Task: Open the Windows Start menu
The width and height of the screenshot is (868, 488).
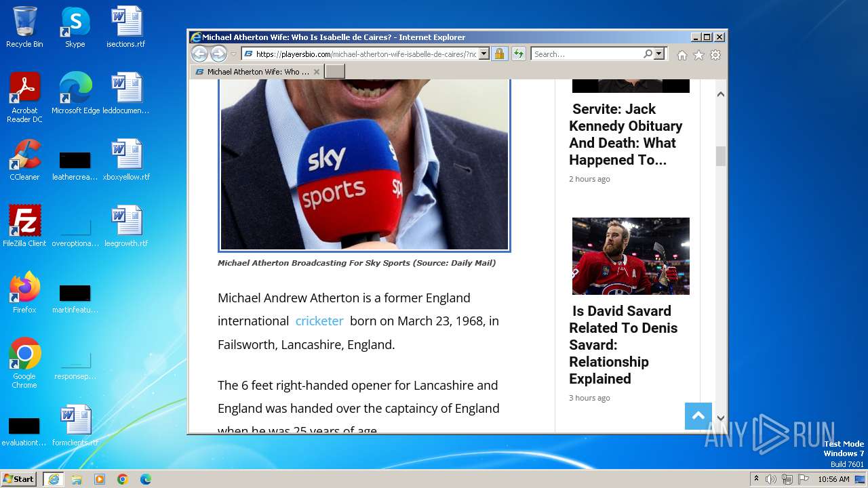Action: pyautogui.click(x=19, y=479)
